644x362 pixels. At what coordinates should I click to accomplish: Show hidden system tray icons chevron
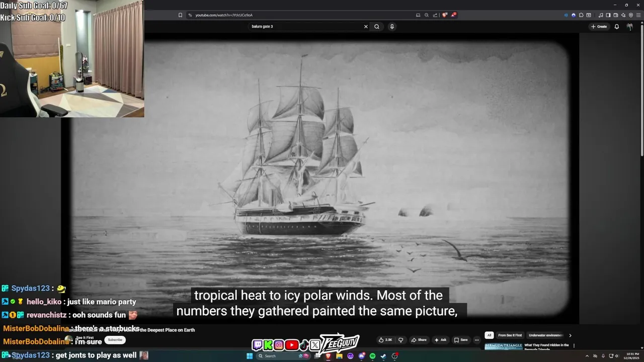(587, 356)
